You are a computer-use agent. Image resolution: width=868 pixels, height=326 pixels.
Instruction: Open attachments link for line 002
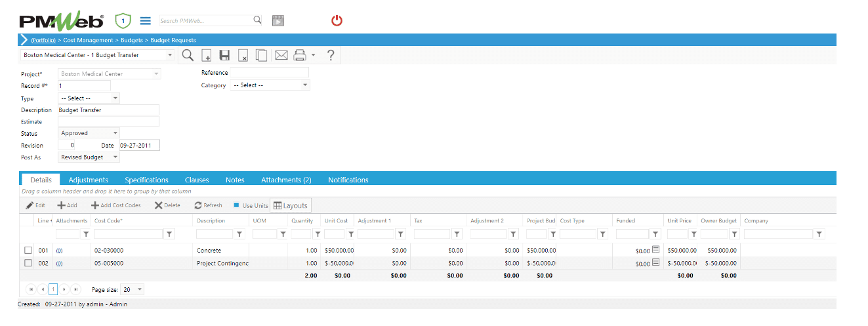[59, 263]
